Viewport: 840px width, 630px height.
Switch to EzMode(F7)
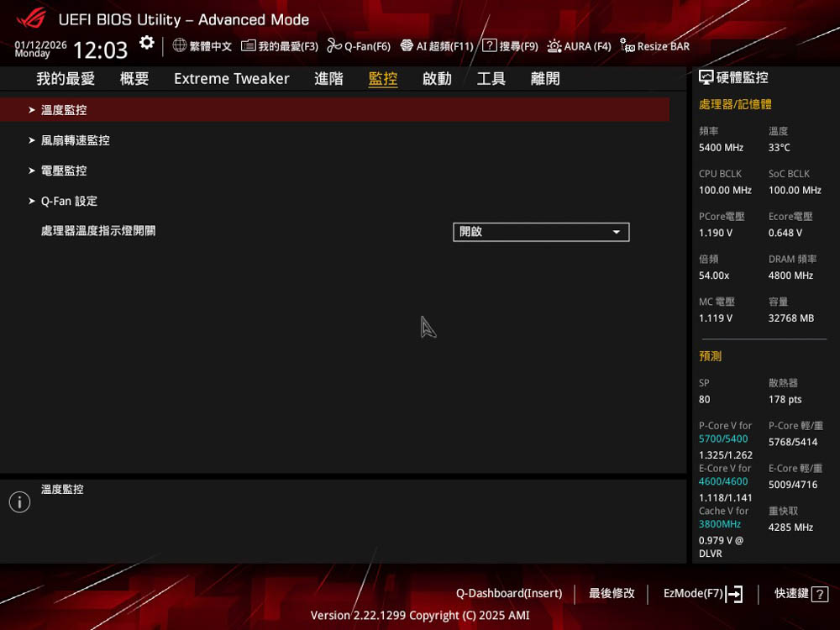(x=702, y=593)
